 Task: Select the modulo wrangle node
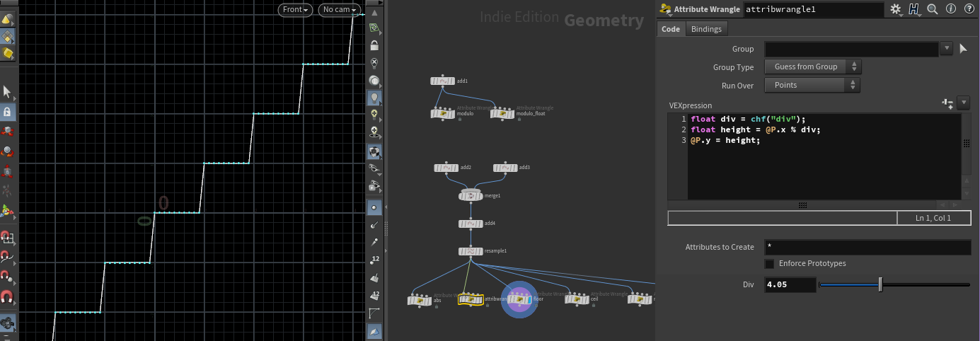(443, 113)
